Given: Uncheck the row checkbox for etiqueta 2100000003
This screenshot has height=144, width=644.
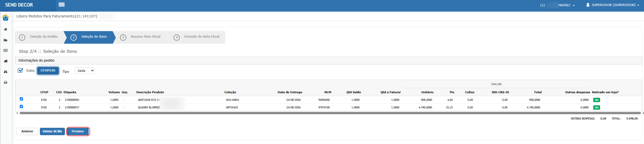Looking at the screenshot, I should tap(21, 99).
